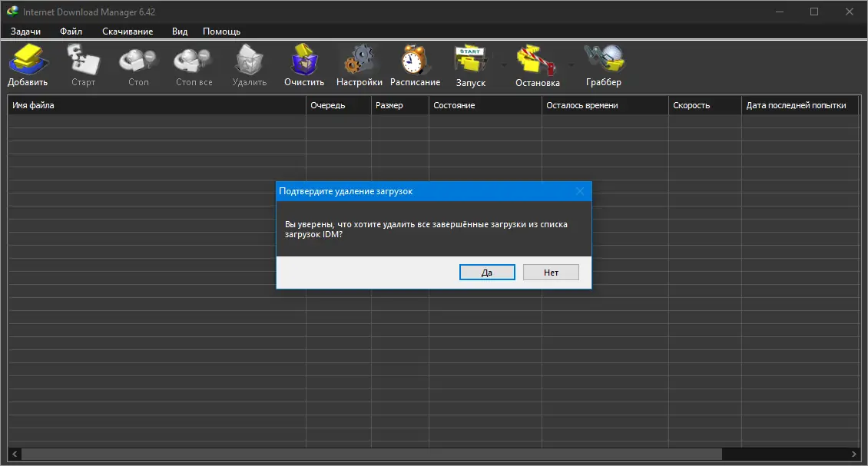Sort by Дата последней попытки column header
Image resolution: width=868 pixels, height=466 pixels.
click(800, 105)
